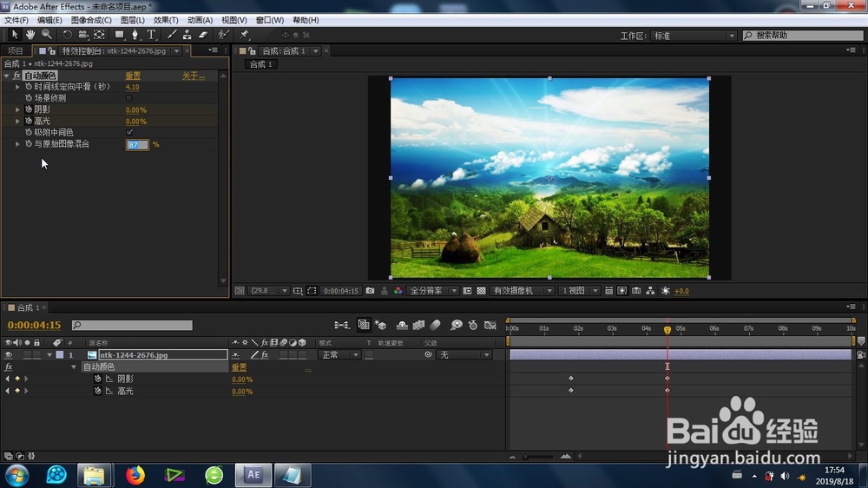Screen dimensions: 868x488
Task: Toggle region of interest icon
Action: coord(312,290)
